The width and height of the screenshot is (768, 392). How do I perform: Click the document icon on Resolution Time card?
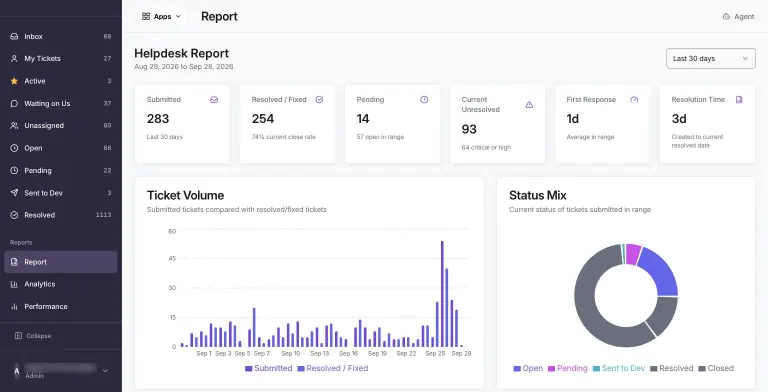[x=739, y=99]
